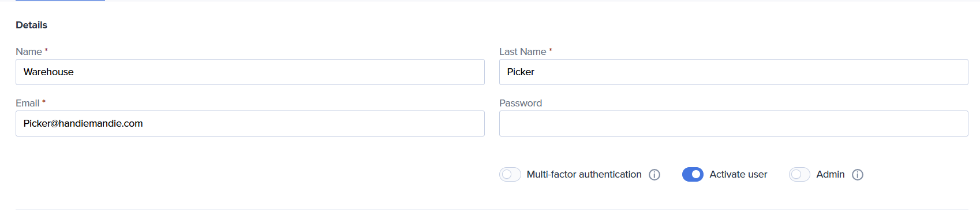Viewport: 980px width, 210px height.
Task: Click the Multi-factor authentication label text
Action: 584,174
